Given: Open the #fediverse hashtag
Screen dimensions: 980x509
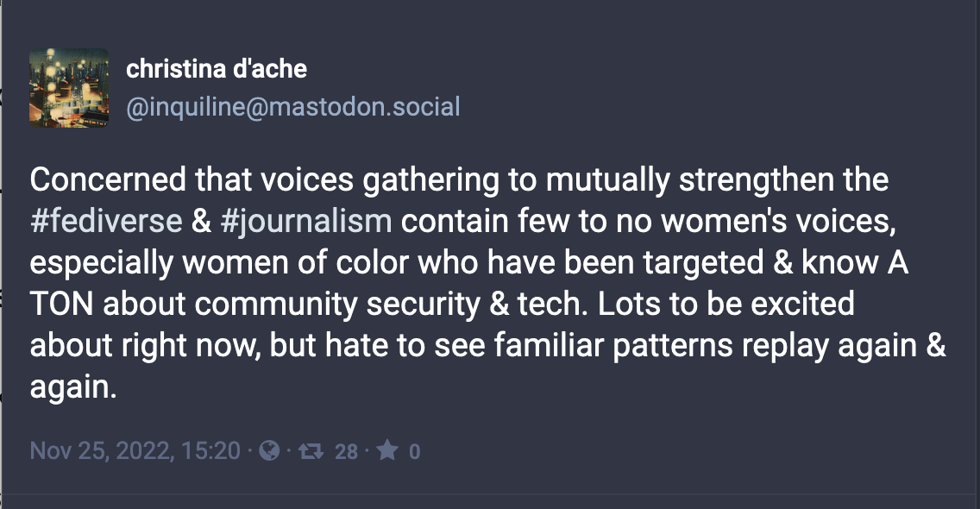Looking at the screenshot, I should coord(106,222).
